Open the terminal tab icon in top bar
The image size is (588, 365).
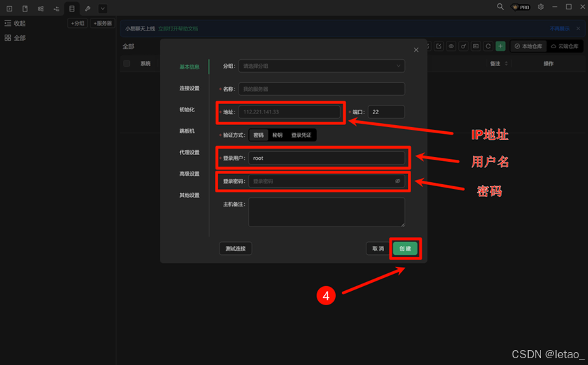click(x=10, y=8)
